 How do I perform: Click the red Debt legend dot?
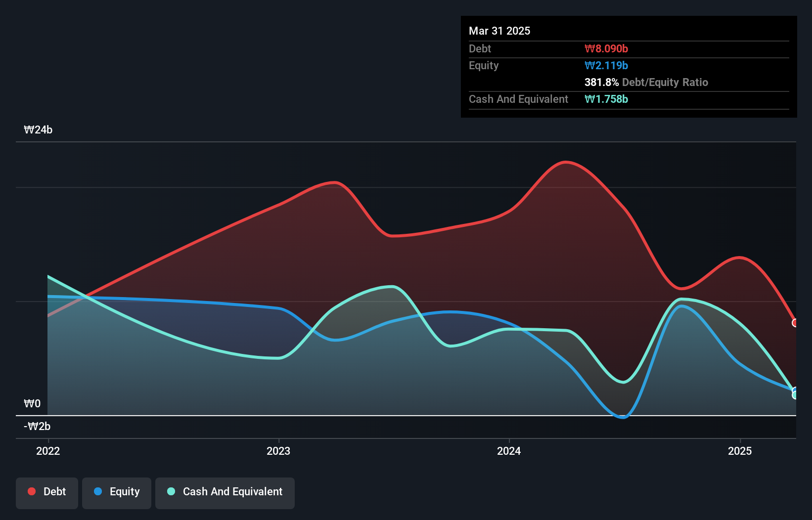click(x=31, y=491)
